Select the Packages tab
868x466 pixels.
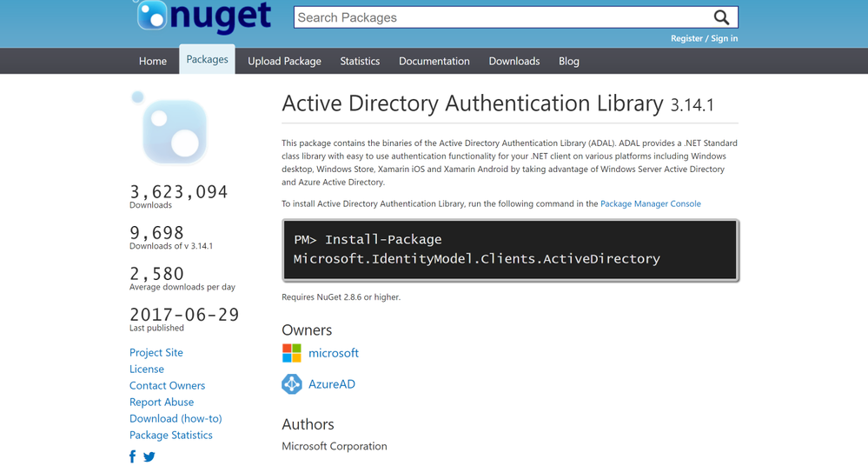click(207, 59)
